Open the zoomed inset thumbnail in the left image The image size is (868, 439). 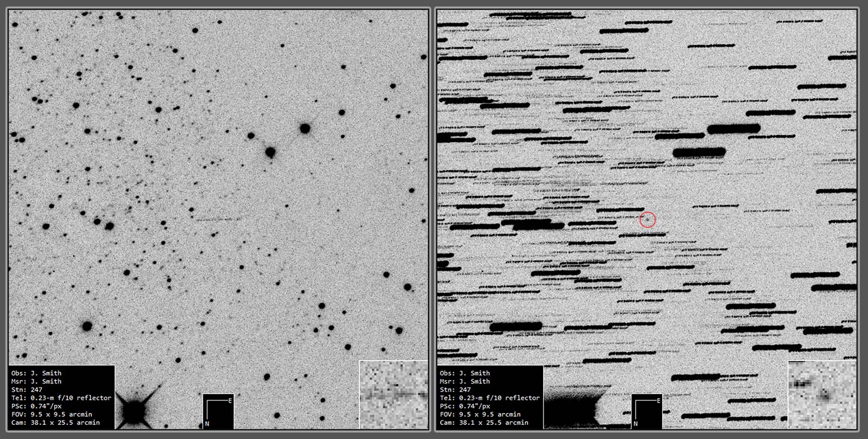click(393, 395)
